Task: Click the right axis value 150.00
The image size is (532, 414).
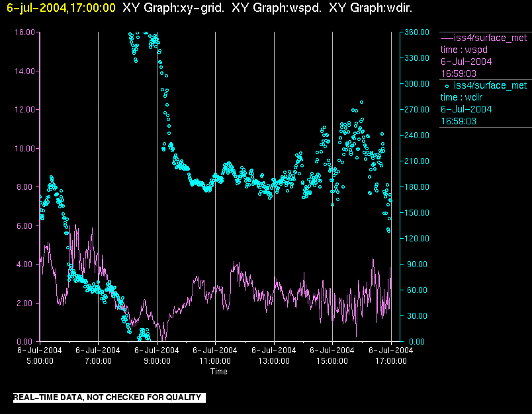Action: click(417, 212)
